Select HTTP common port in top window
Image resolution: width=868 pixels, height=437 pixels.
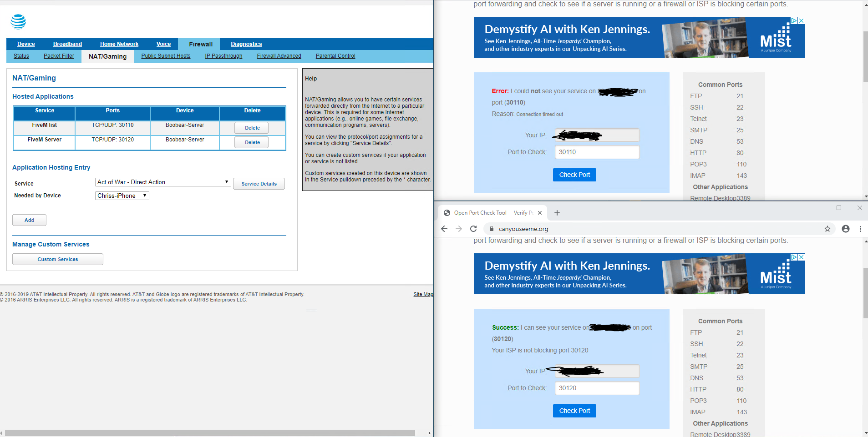click(698, 153)
